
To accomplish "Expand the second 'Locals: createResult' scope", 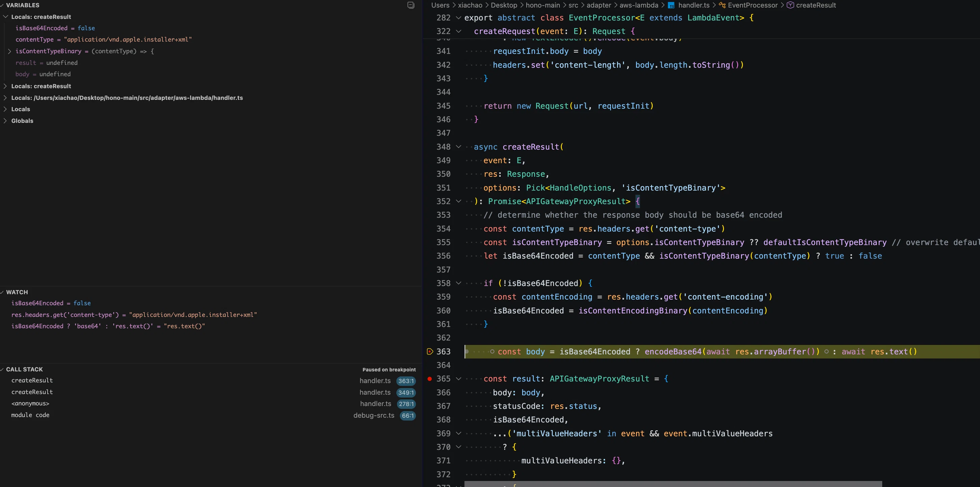I will [5, 86].
